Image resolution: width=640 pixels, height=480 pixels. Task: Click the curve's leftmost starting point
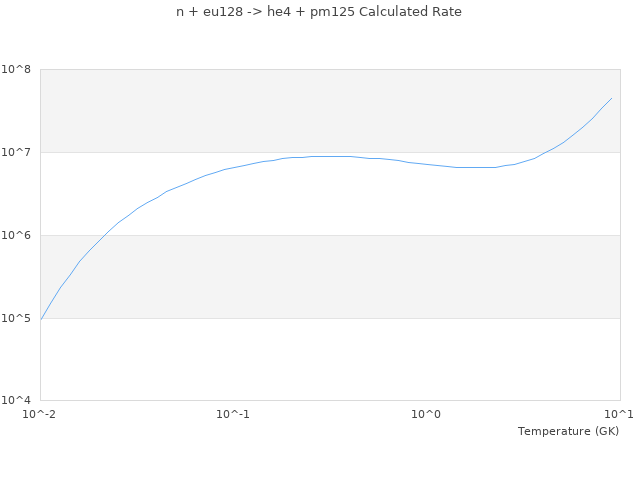coord(41,319)
